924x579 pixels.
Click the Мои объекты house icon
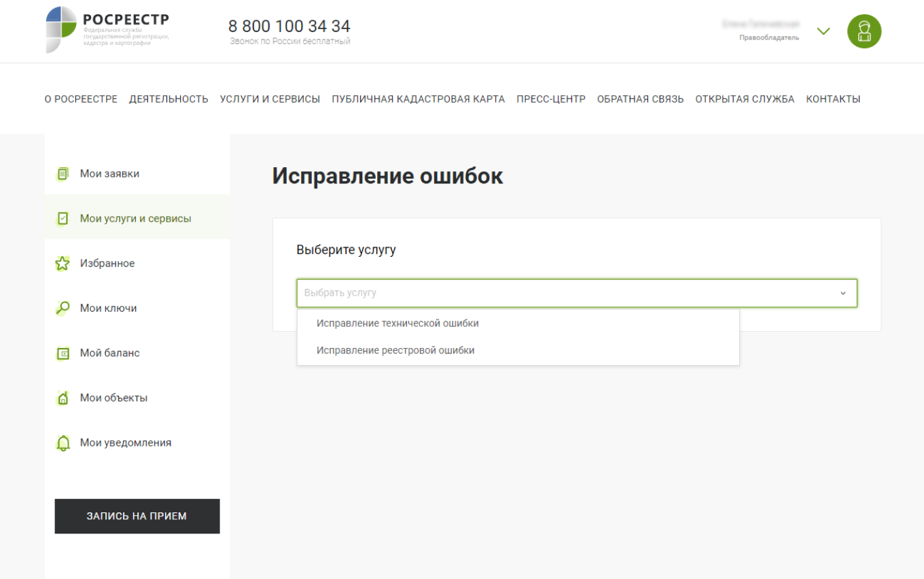pyautogui.click(x=63, y=398)
